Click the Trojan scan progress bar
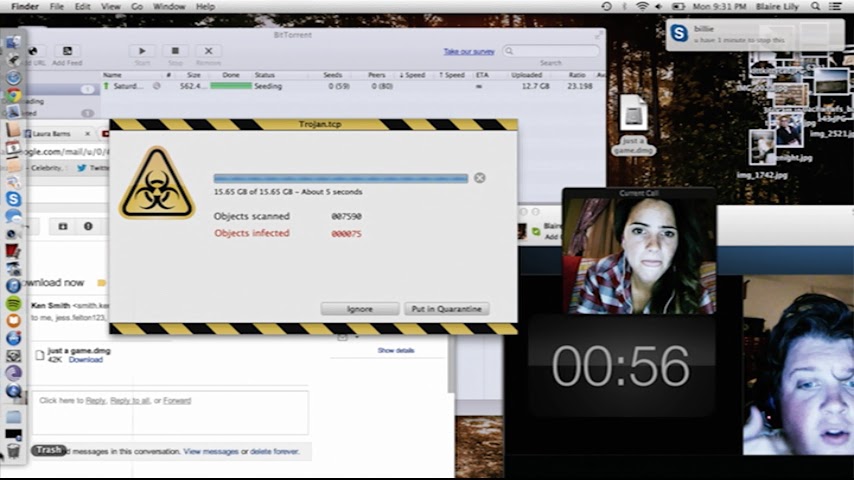The image size is (854, 480). (341, 179)
